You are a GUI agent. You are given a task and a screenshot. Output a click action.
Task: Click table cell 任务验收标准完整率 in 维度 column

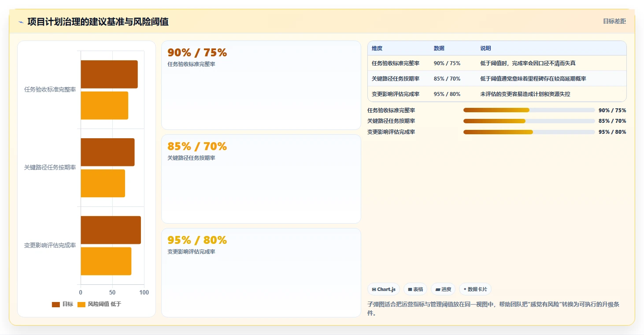click(x=396, y=63)
